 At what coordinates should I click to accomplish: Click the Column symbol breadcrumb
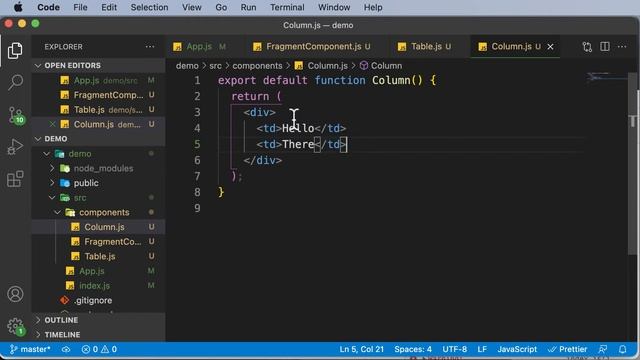point(381,66)
